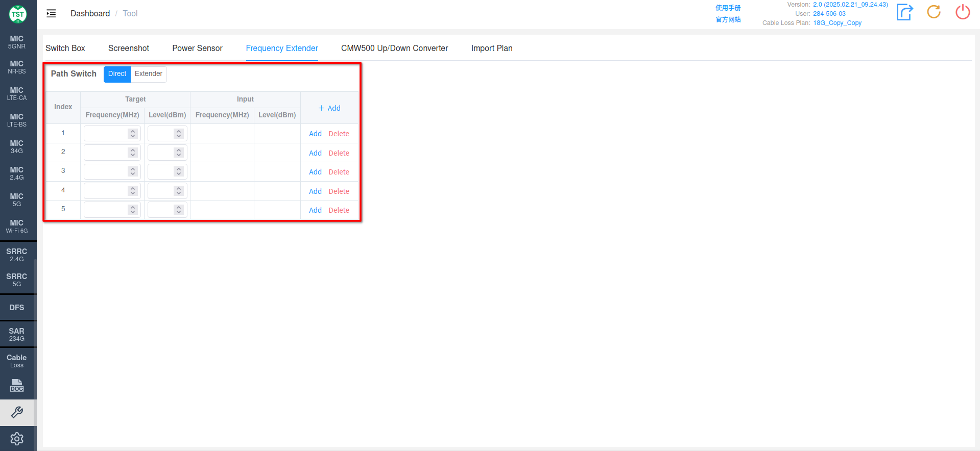This screenshot has height=451, width=980.
Task: Click Delete in row 3
Action: (x=339, y=172)
